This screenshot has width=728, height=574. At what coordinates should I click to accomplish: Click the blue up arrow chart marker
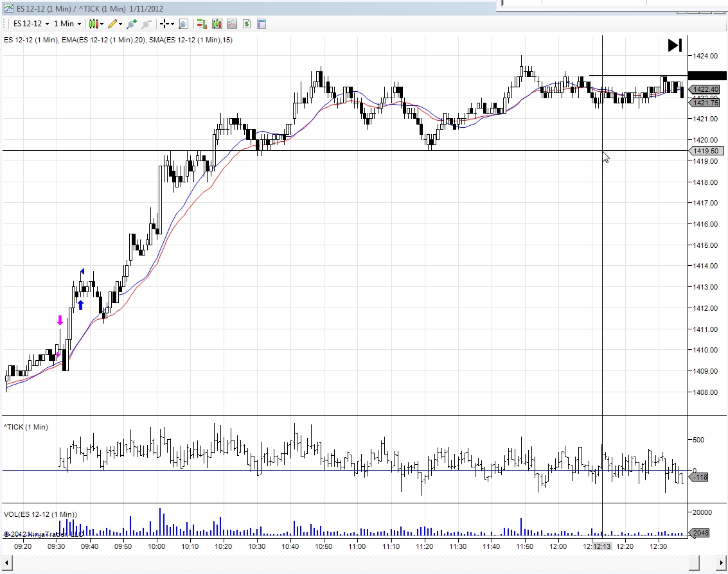81,305
